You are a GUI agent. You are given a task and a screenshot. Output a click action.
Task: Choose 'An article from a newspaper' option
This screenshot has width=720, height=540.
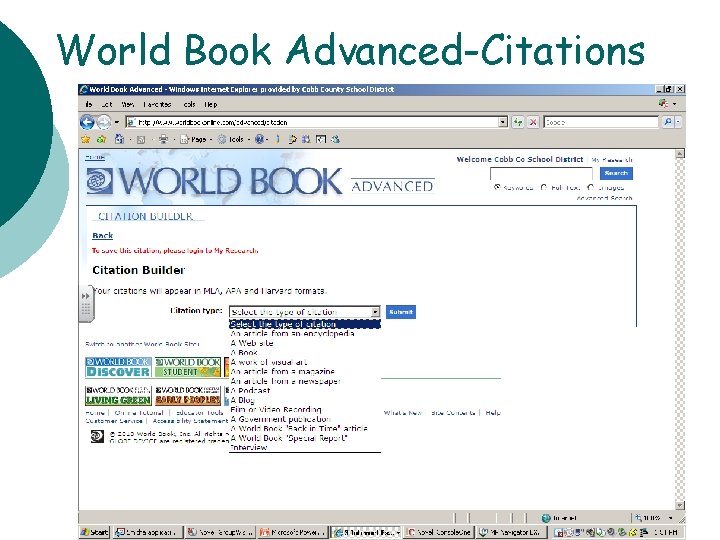(304, 381)
